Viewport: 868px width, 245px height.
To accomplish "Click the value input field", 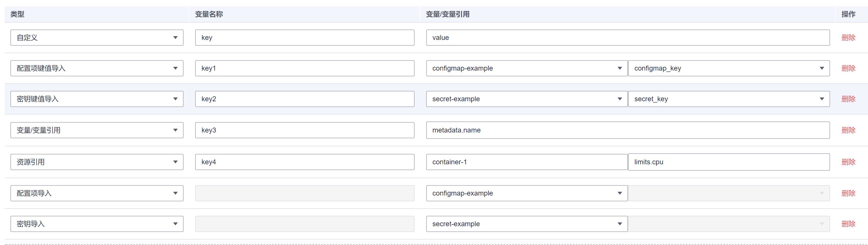I will pos(627,38).
